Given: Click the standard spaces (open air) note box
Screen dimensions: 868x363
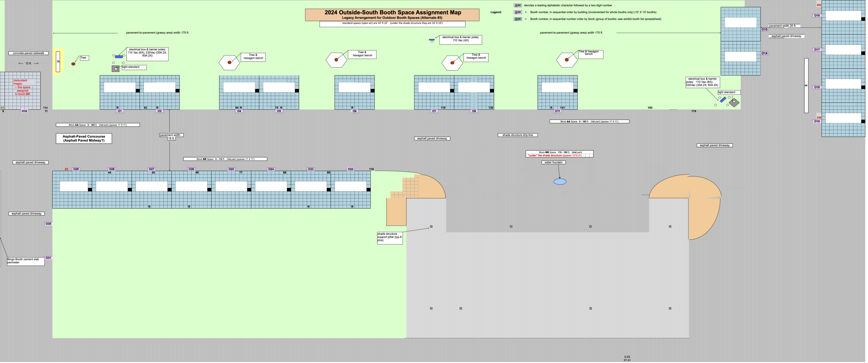Looking at the screenshot, I should coord(392,24).
